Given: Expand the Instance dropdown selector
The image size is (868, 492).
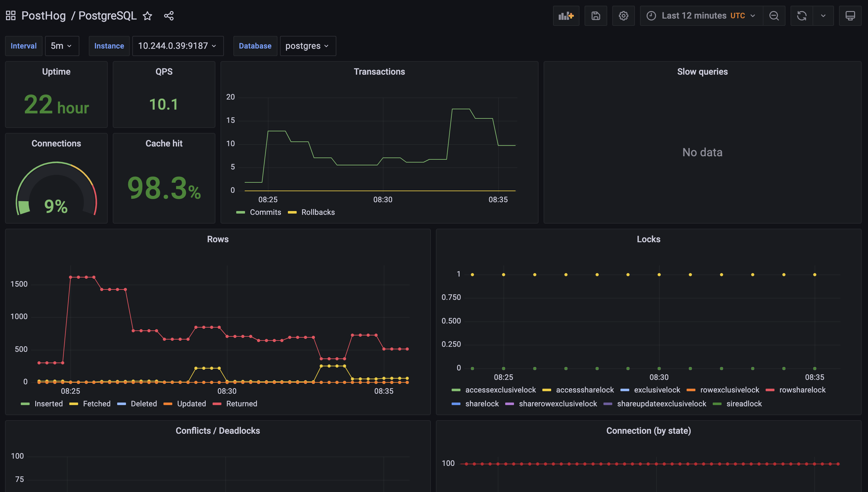Looking at the screenshot, I should click(176, 45).
